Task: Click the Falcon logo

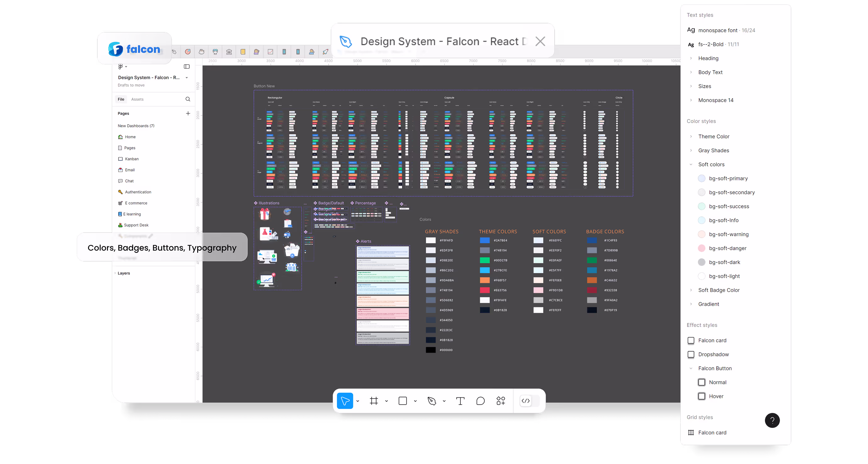Action: point(134,49)
